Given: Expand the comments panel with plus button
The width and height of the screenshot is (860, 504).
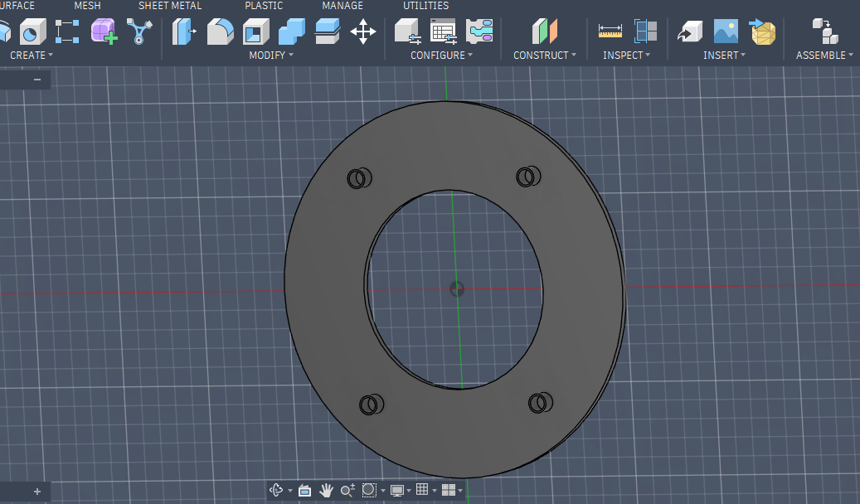Looking at the screenshot, I should tap(37, 492).
